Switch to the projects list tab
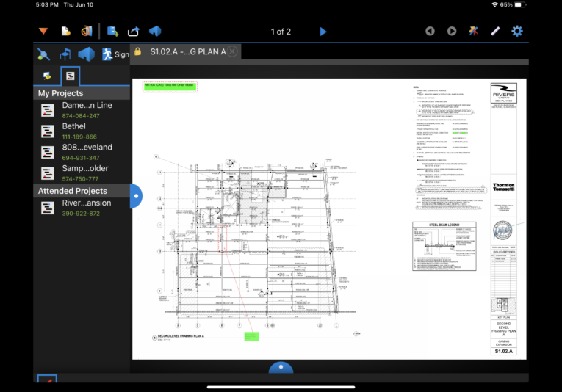 (x=69, y=76)
